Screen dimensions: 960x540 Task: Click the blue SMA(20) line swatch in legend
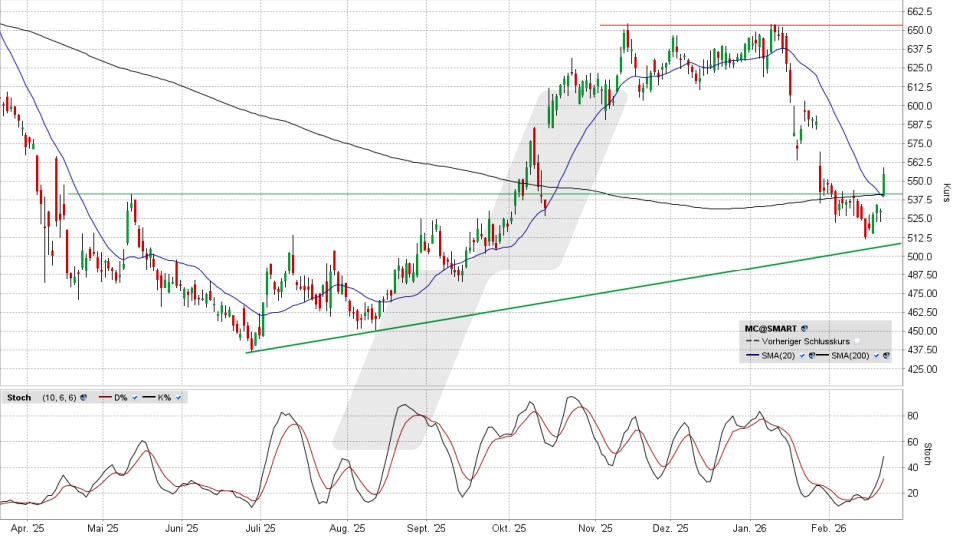(752, 355)
